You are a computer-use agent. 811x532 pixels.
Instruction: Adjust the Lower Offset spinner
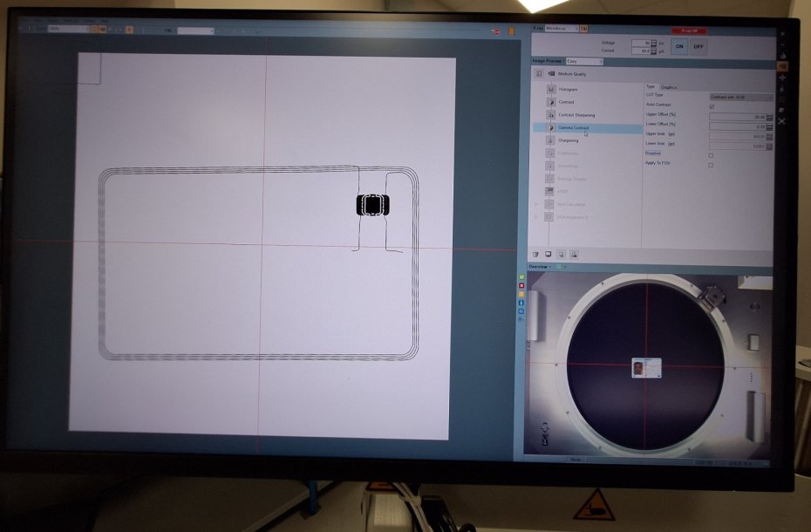(x=770, y=126)
